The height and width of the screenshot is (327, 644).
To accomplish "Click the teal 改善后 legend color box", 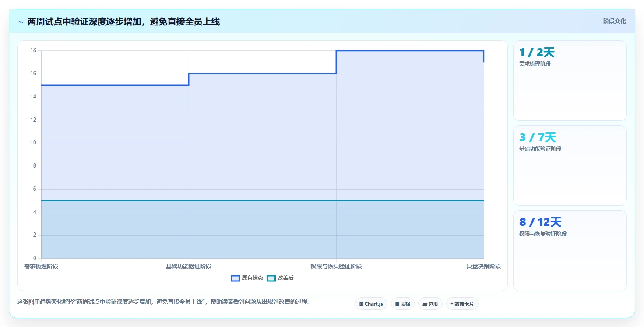I will pos(271,278).
